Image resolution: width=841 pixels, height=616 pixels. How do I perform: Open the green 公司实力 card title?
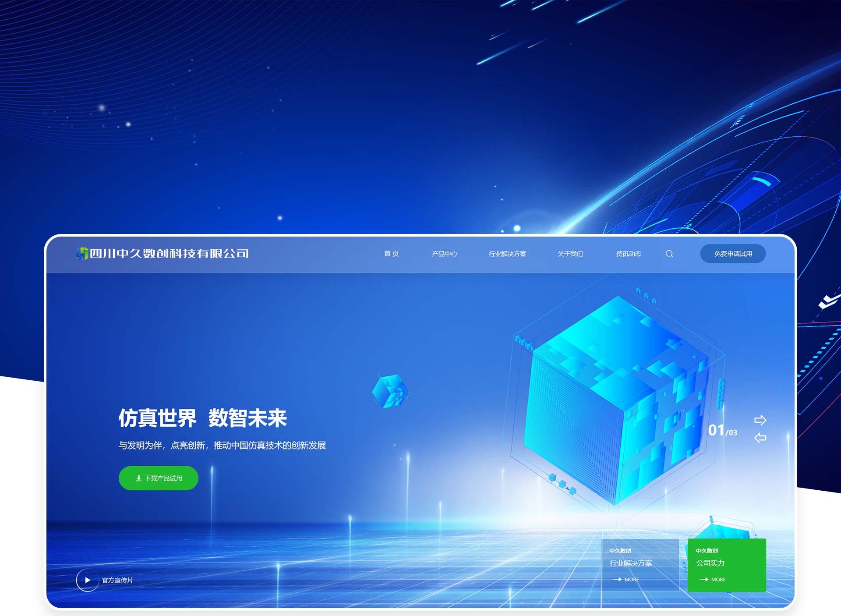[x=710, y=563]
